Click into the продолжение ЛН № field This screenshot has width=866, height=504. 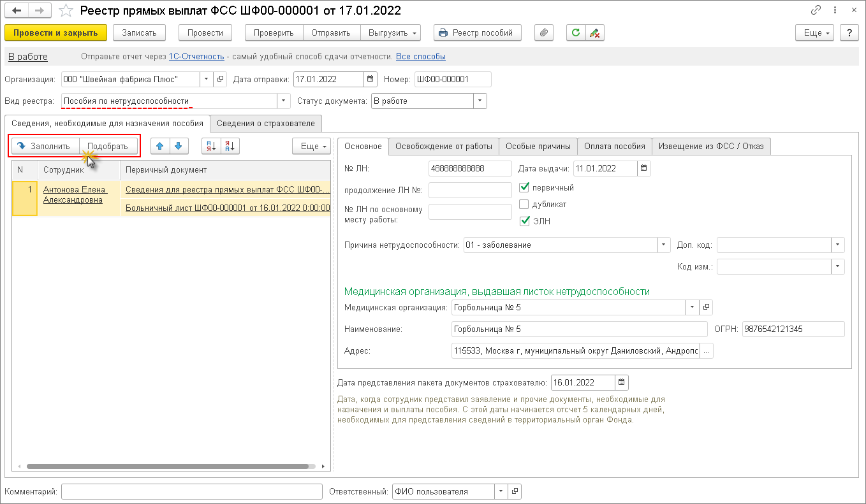[x=471, y=190]
